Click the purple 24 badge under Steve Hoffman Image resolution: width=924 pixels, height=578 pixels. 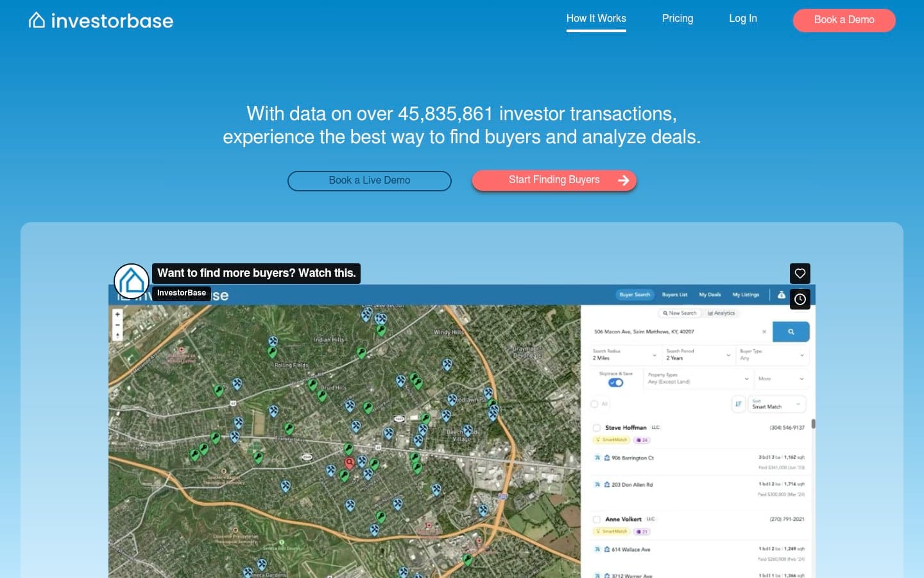click(x=642, y=440)
